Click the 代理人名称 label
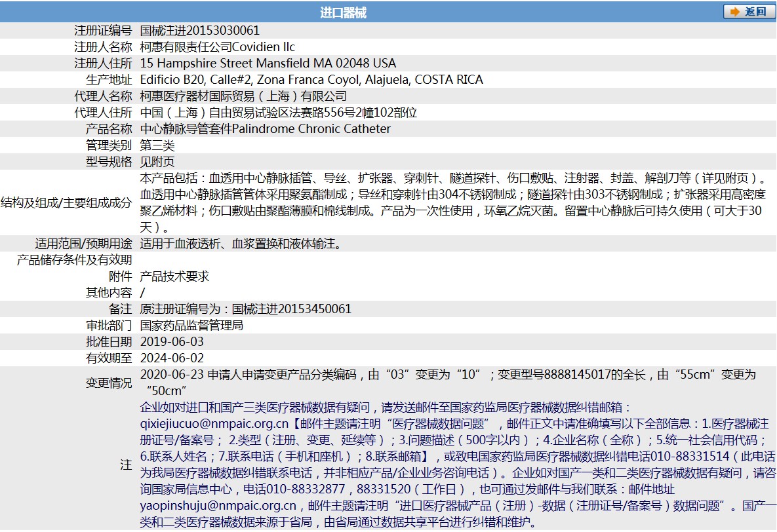The height and width of the screenshot is (532, 777). (103, 96)
